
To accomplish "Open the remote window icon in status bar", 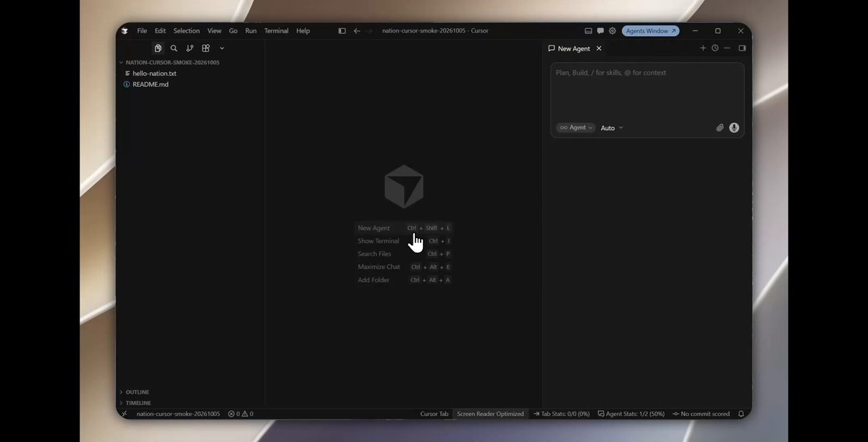I will [125, 414].
